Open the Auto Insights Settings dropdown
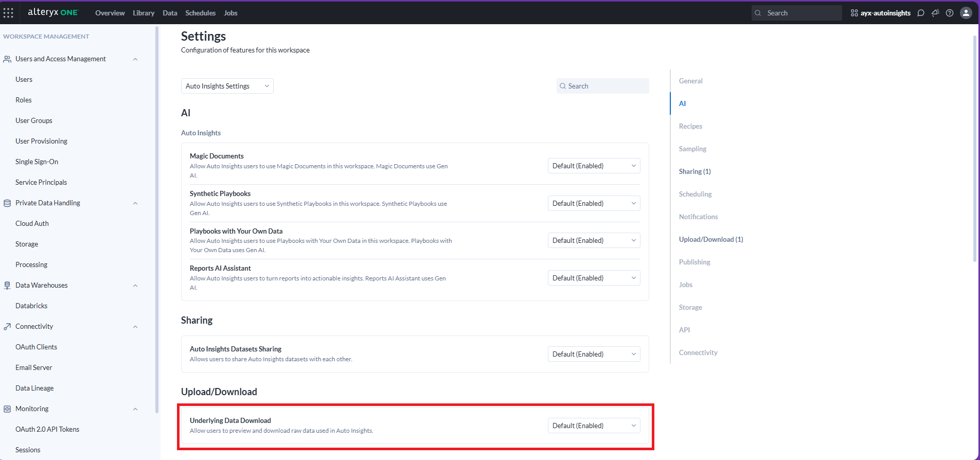 (x=227, y=86)
